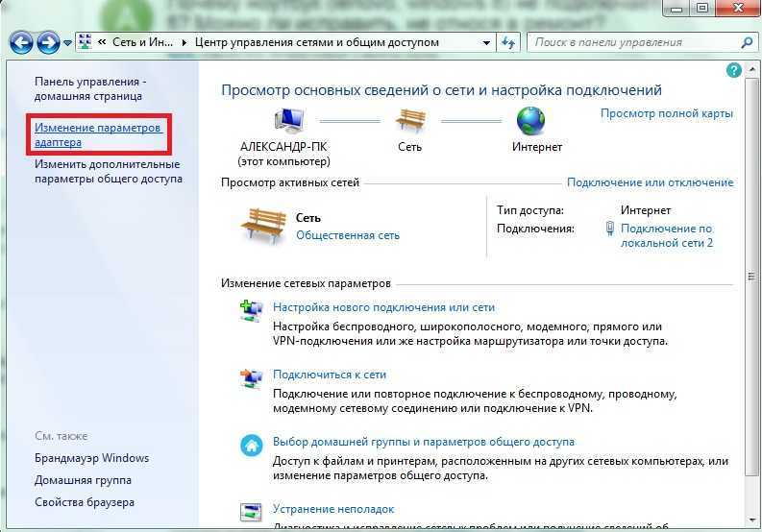Open 'Панель управления - домашняя страница'
This screenshot has width=762, height=532.
click(x=90, y=88)
